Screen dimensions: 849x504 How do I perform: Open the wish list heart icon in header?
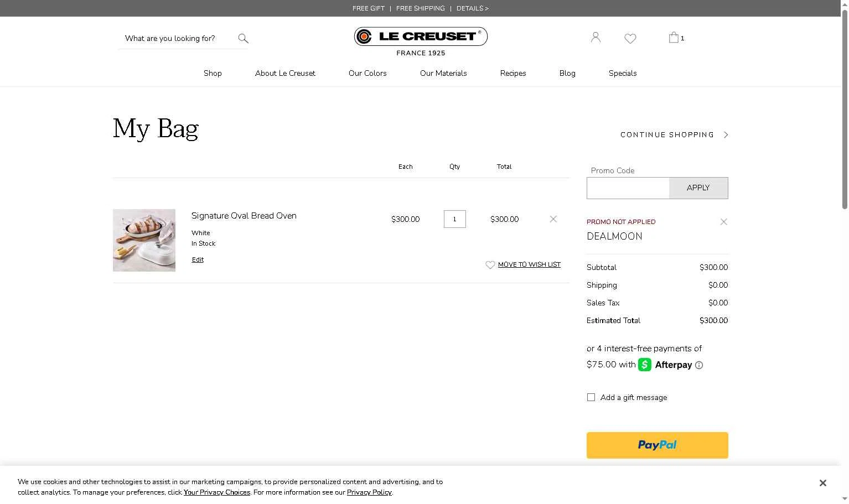tap(630, 38)
